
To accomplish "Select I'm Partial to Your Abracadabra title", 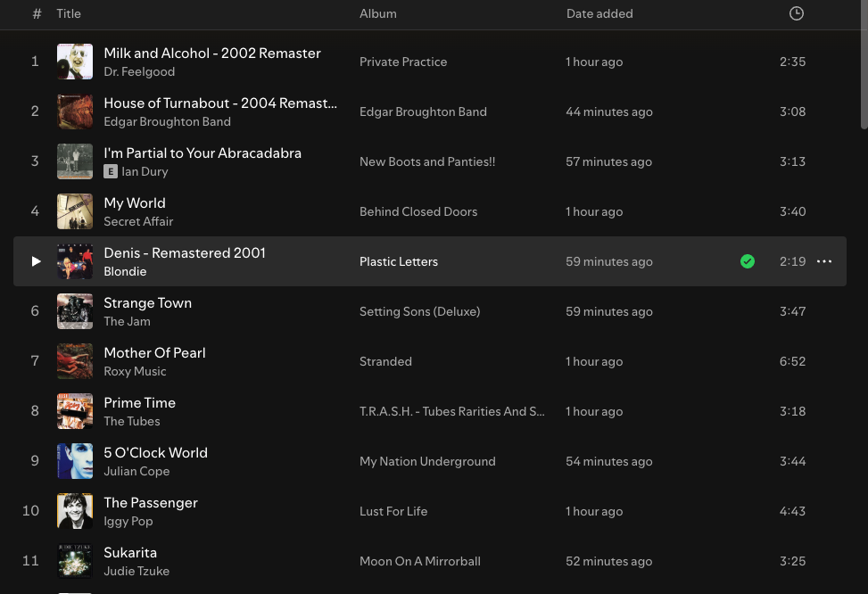I will pyautogui.click(x=203, y=153).
